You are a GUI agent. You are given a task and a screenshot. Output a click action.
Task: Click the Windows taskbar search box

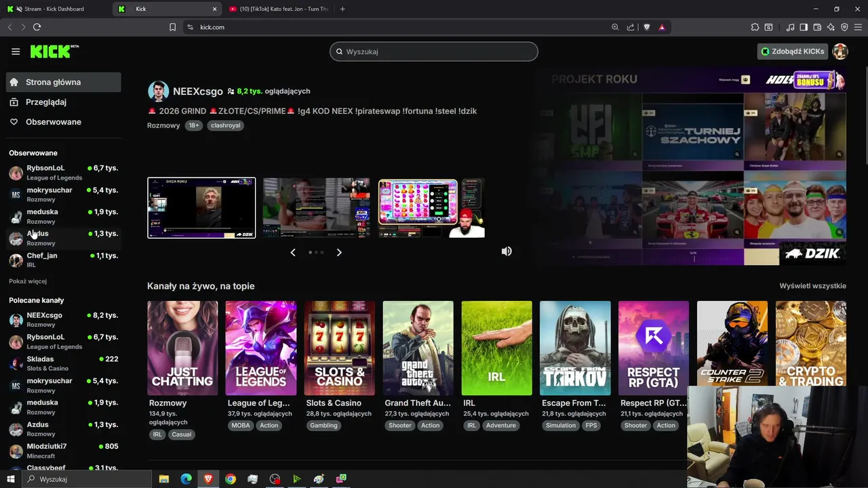click(86, 479)
